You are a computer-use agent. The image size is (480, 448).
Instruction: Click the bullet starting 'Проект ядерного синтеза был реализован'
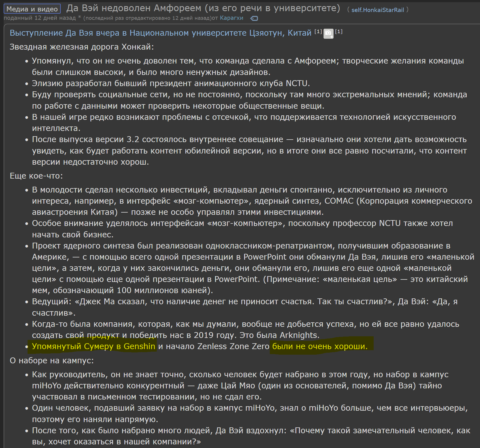253,268
